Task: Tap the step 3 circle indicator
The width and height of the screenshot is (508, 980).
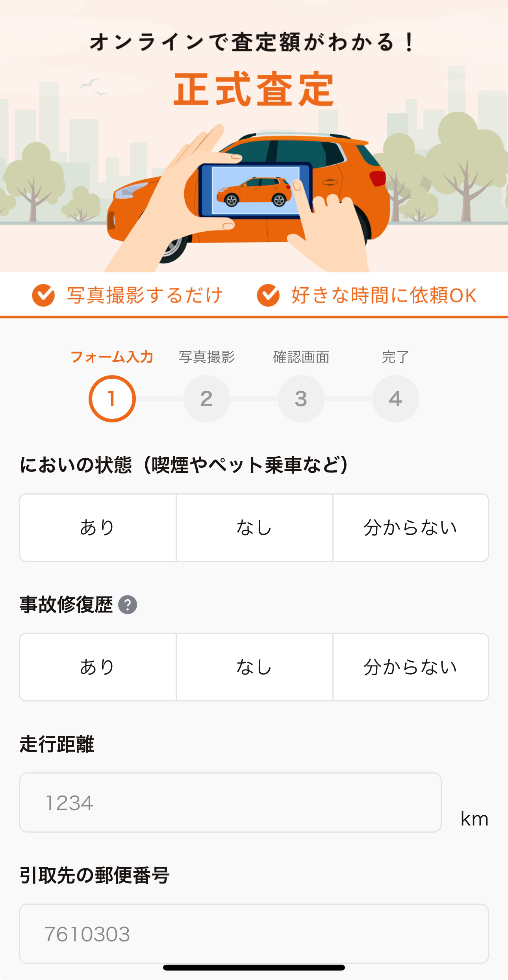Action: 301,399
